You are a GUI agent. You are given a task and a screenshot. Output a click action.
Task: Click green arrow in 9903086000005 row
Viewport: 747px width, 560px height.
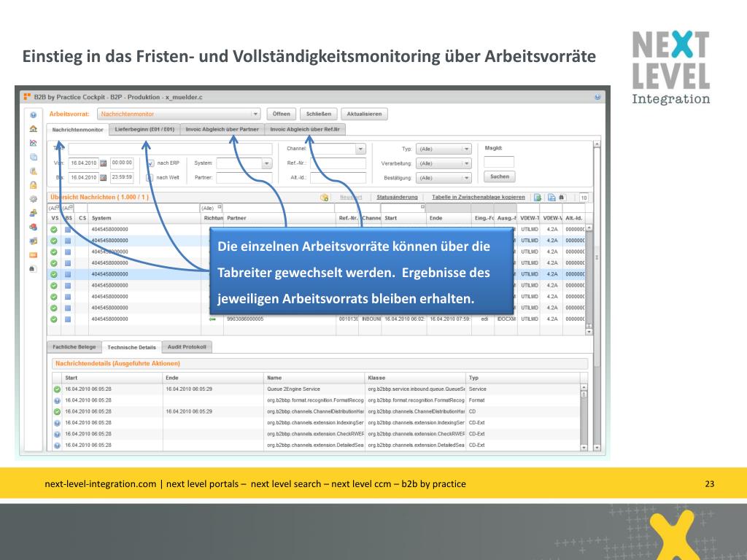point(212,319)
